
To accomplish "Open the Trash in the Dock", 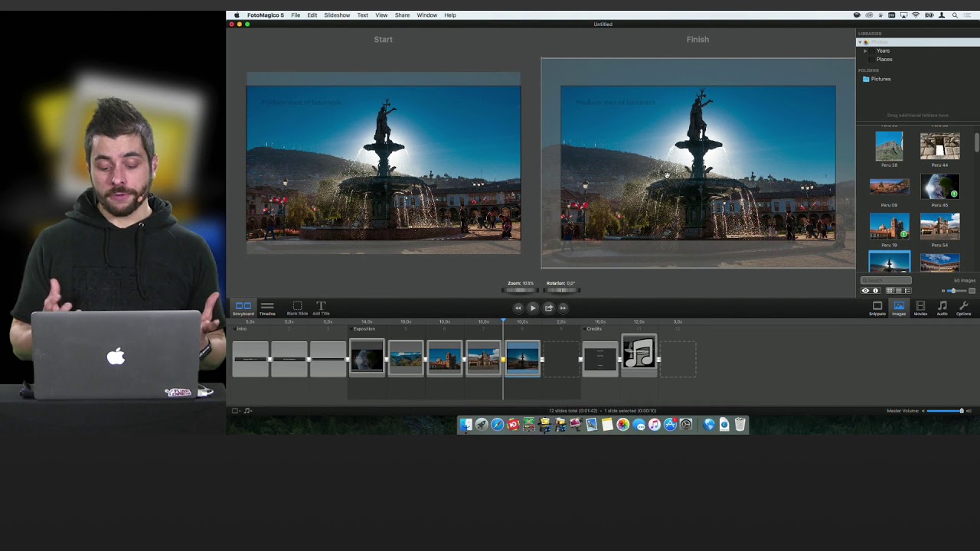I will click(740, 425).
